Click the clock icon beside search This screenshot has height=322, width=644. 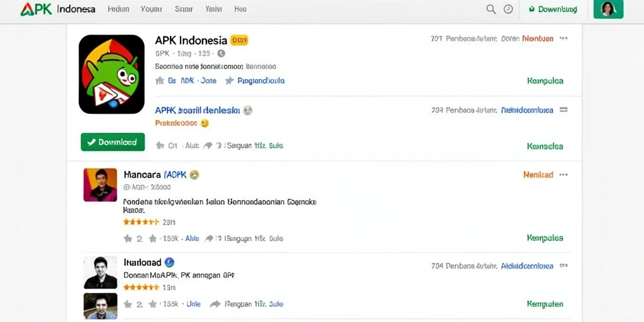point(508,9)
